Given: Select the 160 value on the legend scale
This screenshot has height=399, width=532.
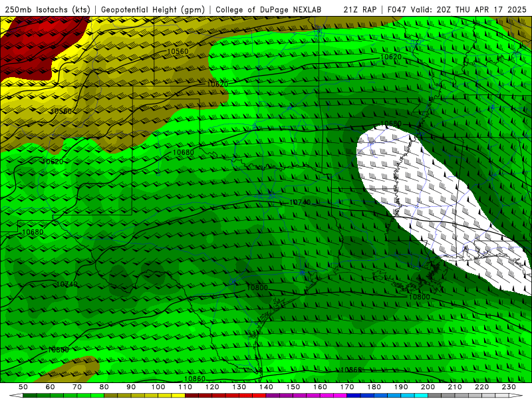Looking at the screenshot, I should pyautogui.click(x=320, y=387).
